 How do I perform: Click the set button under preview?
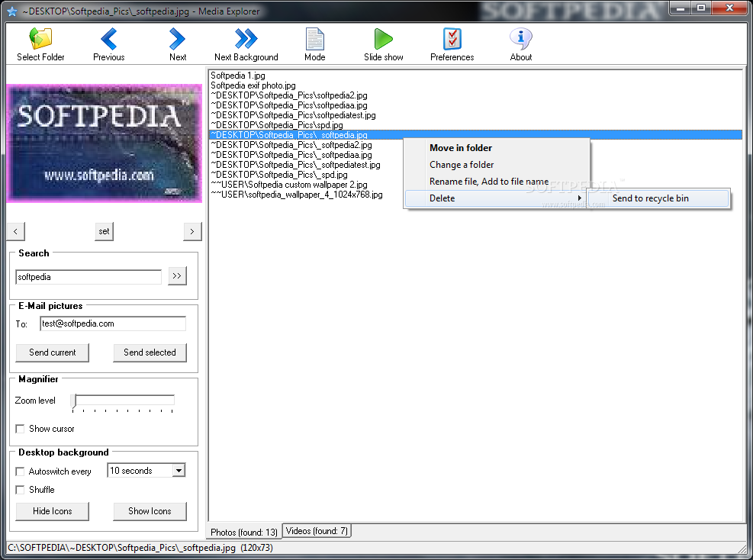[104, 231]
